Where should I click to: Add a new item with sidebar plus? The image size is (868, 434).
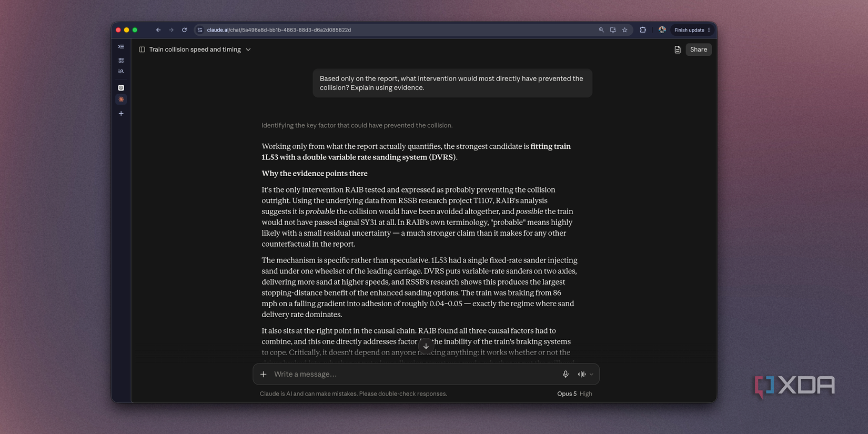(x=121, y=114)
